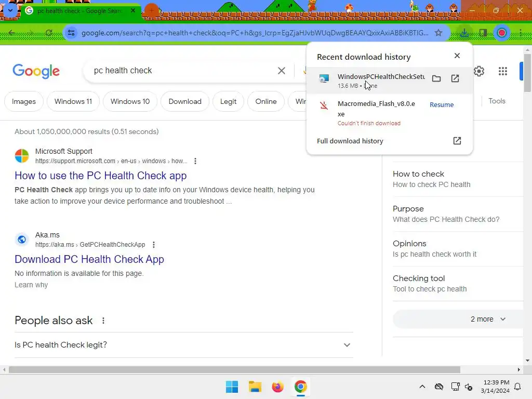532x399 pixels.
Task: Select Checking tool suggestion
Action: click(458, 284)
